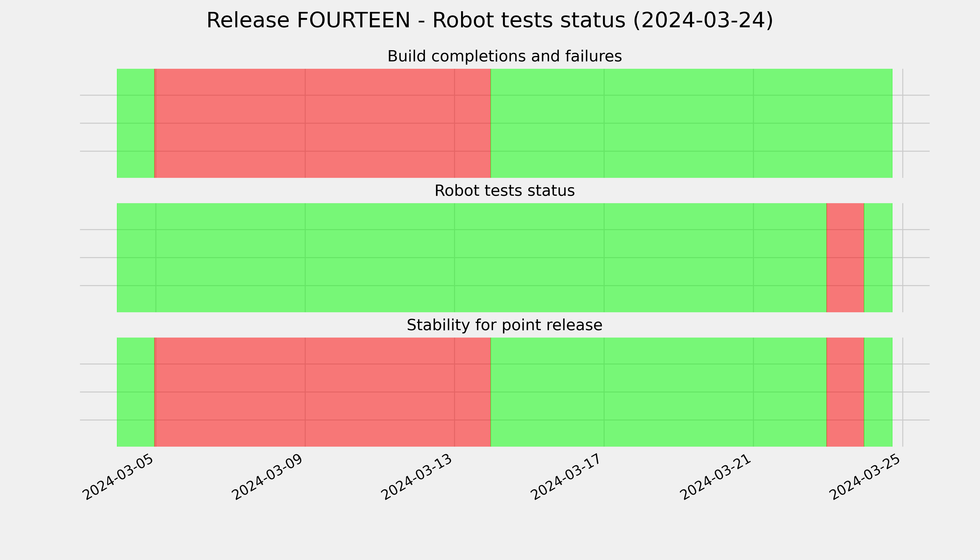Image resolution: width=980 pixels, height=560 pixels.
Task: Click the Stability for point release title
Action: point(504,325)
